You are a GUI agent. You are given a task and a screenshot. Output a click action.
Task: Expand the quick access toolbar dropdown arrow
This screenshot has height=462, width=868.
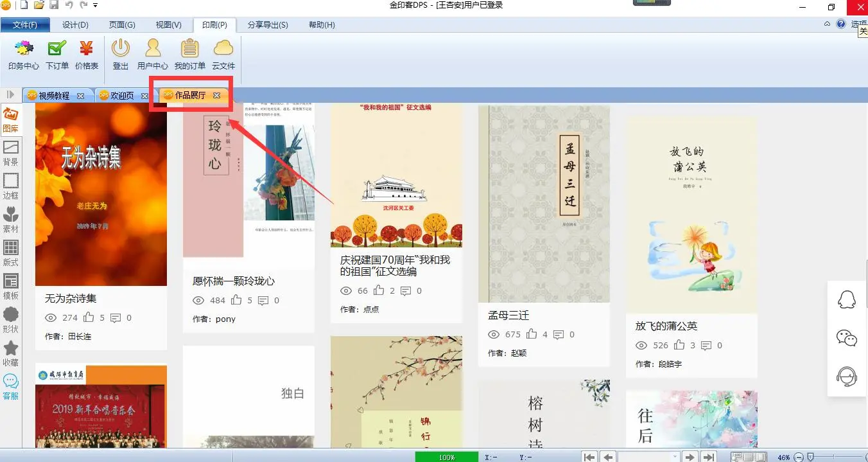[x=96, y=6]
